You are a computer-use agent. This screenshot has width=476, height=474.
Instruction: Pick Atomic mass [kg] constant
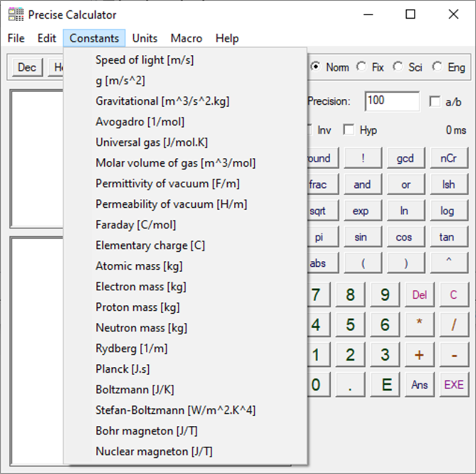185,266
